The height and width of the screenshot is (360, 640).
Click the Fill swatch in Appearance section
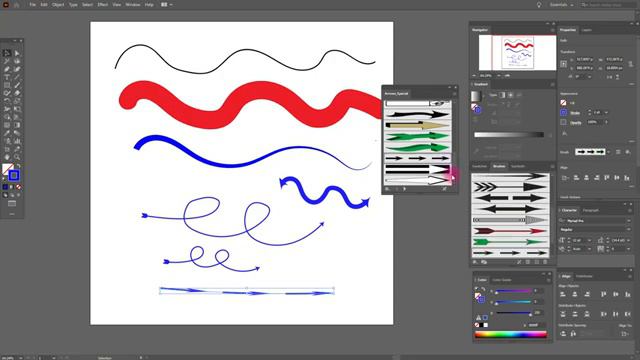(x=563, y=103)
